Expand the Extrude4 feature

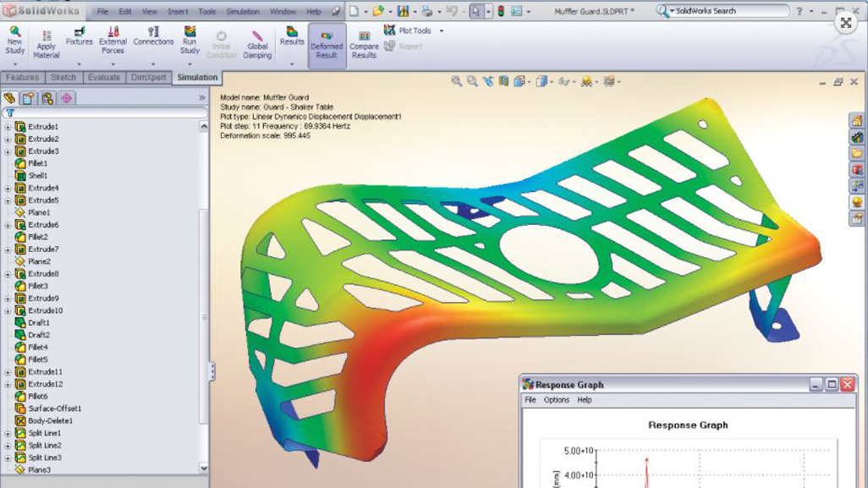click(8, 188)
